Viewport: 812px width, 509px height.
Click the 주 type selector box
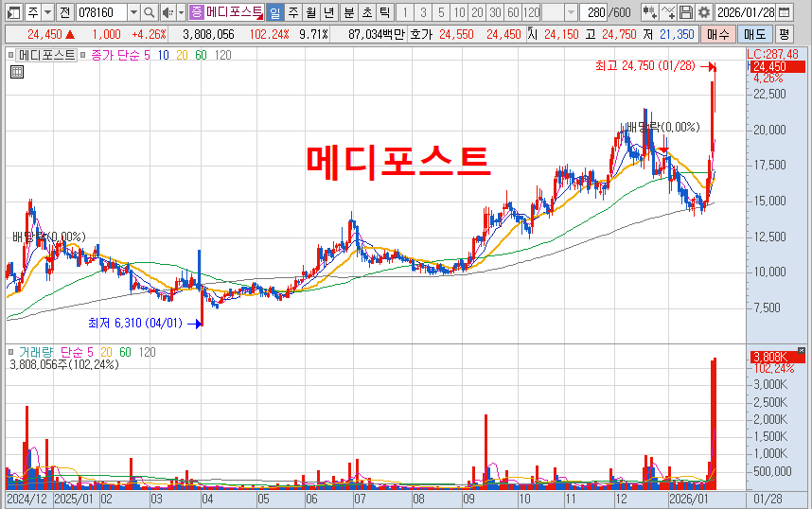33,12
